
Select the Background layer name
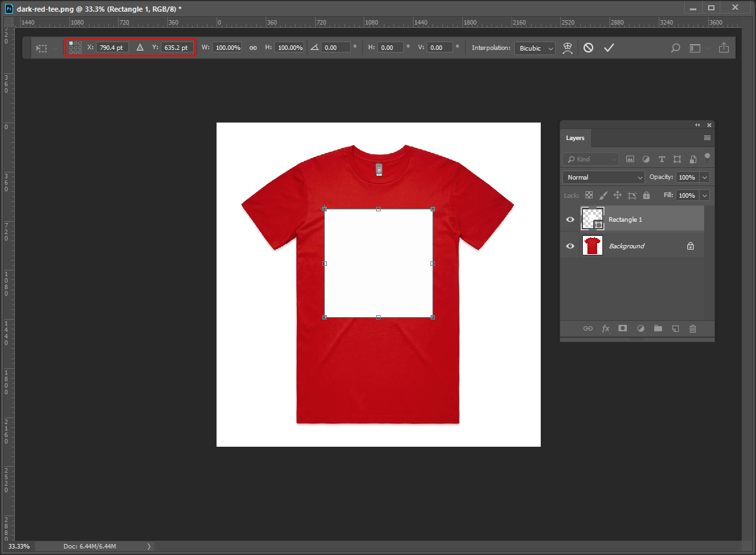coord(626,246)
